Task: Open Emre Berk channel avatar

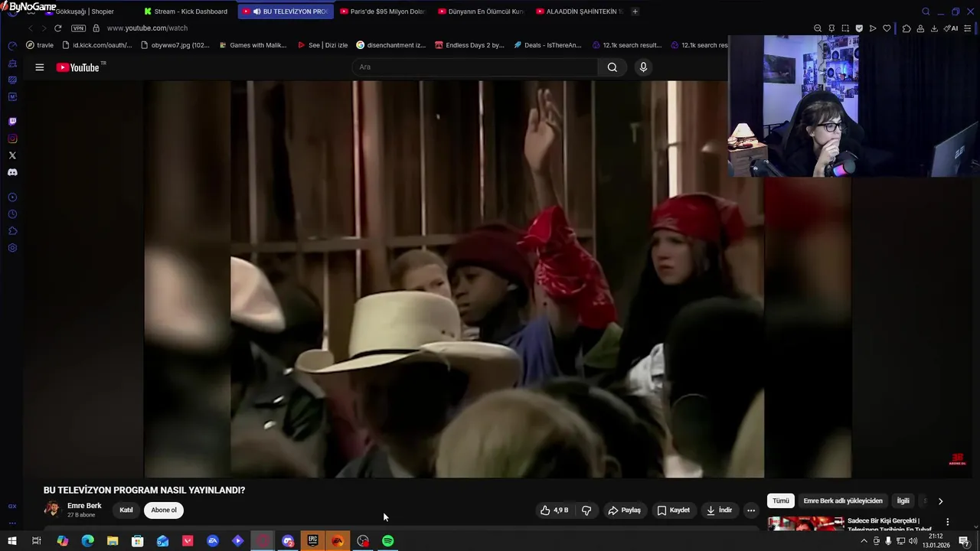Action: 52,509
